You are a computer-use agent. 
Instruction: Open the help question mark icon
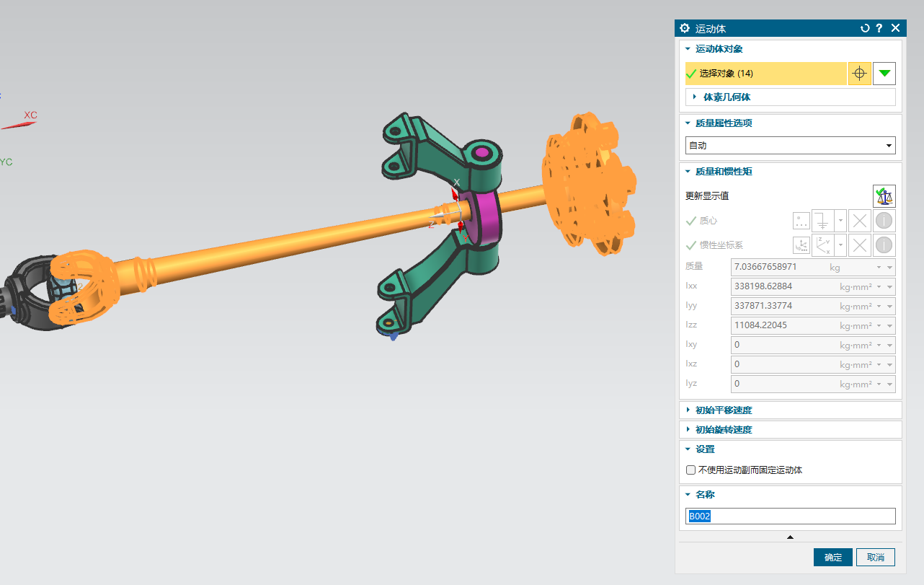[879, 28]
